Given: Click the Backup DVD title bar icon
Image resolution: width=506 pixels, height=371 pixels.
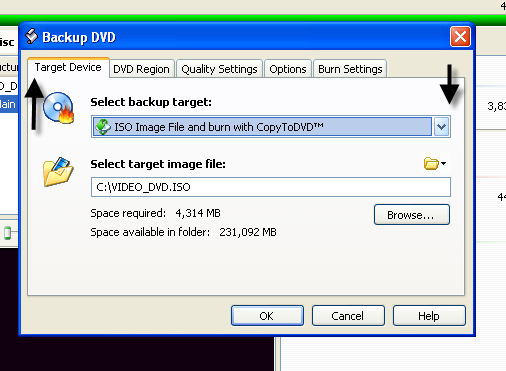Looking at the screenshot, I should point(32,36).
